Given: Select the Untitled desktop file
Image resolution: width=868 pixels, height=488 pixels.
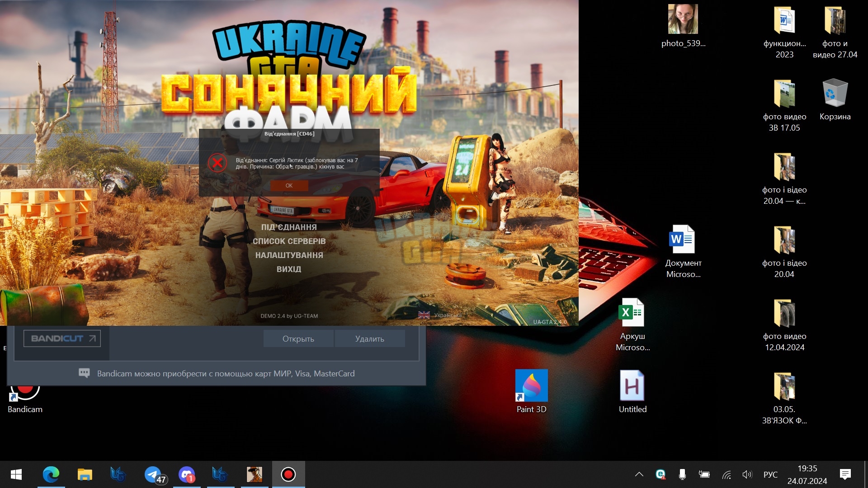Looking at the screenshot, I should coord(632,392).
